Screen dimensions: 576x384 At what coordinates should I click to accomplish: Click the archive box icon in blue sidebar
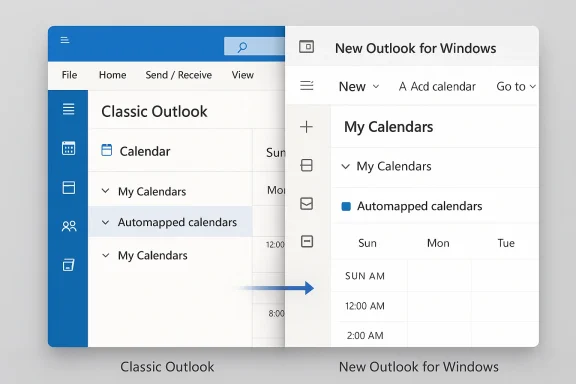pyautogui.click(x=68, y=265)
